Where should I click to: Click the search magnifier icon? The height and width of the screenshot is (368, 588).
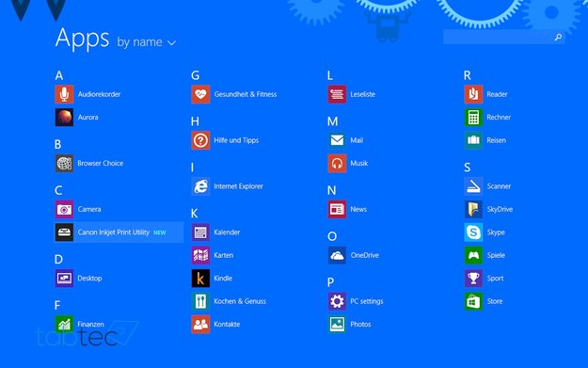(558, 37)
